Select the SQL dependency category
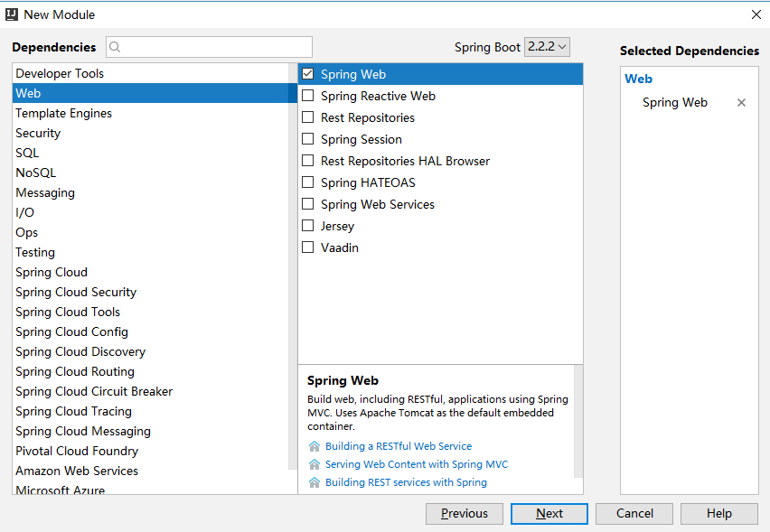 [x=27, y=153]
